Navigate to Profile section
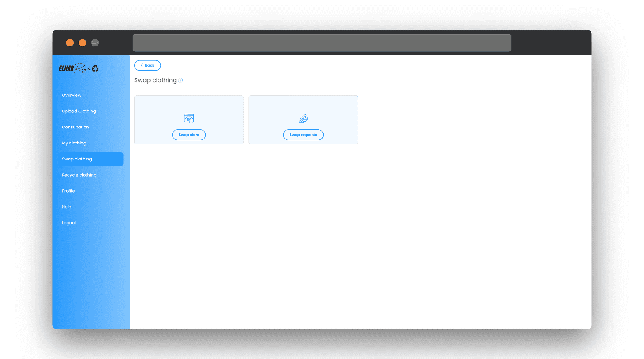Screen dimensions: 644x359 pyautogui.click(x=68, y=191)
